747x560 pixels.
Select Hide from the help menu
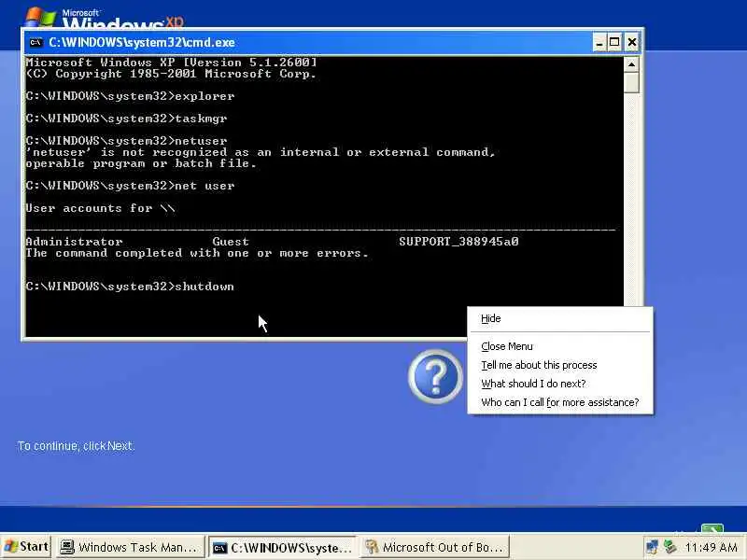pyautogui.click(x=491, y=318)
